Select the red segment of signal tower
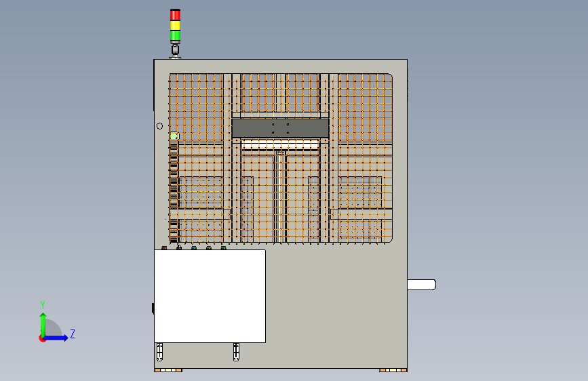 coord(175,15)
